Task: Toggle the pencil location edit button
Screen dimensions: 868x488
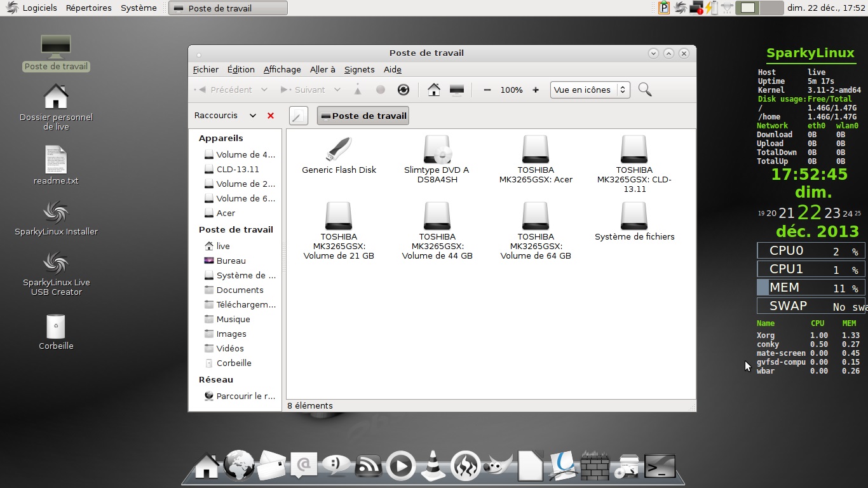Action: point(299,116)
